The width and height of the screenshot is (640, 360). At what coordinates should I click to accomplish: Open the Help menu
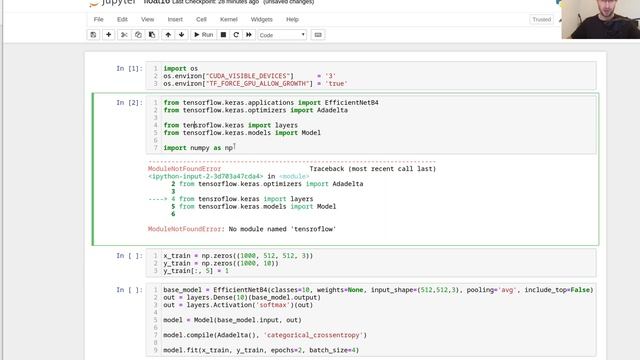pyautogui.click(x=292, y=19)
